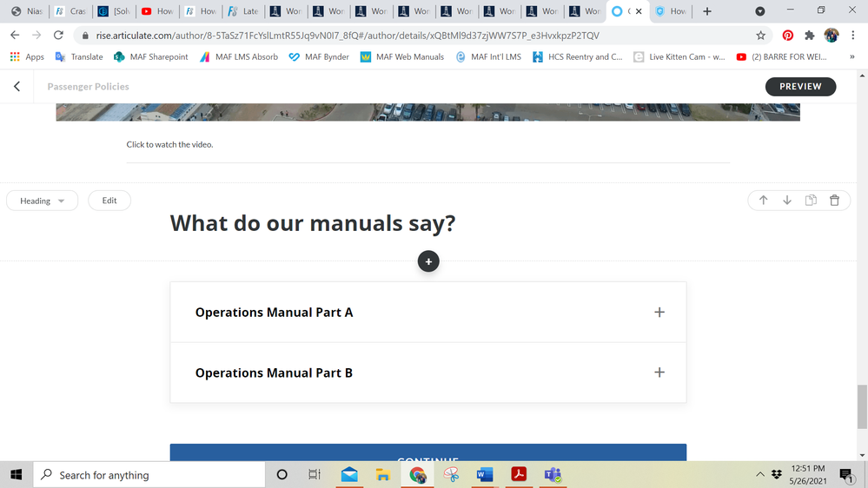This screenshot has width=868, height=488.
Task: Open the Windows Start menu
Action: tap(16, 475)
